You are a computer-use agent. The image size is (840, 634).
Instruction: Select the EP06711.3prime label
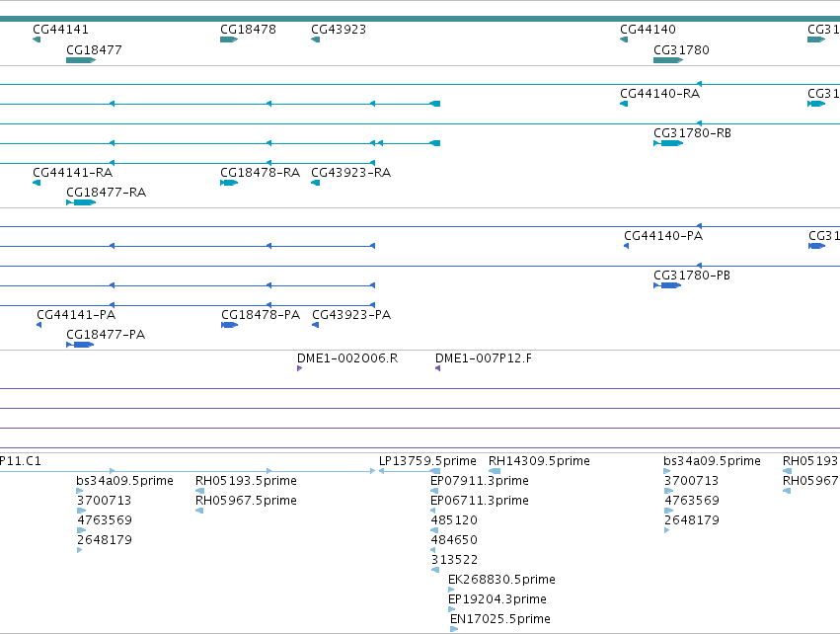point(480,501)
